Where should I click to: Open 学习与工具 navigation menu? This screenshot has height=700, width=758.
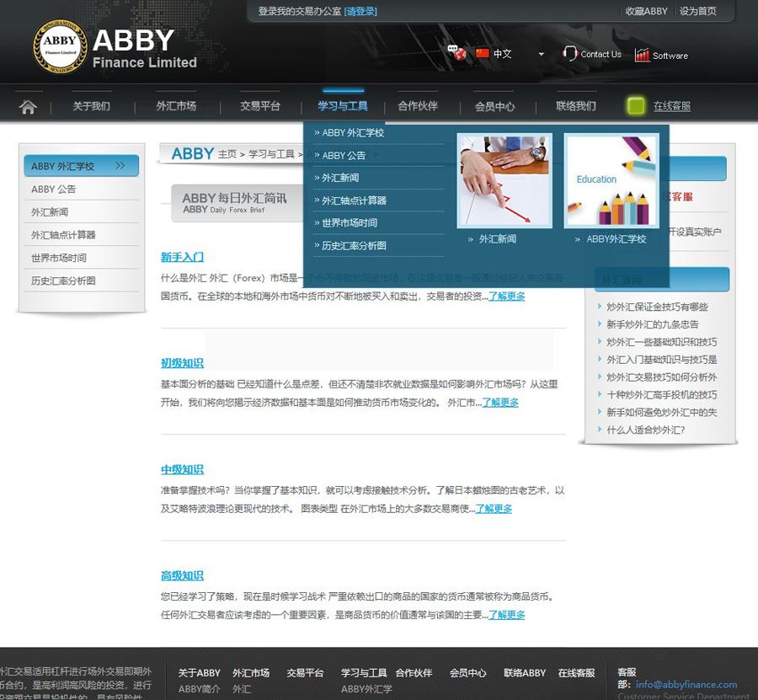(x=343, y=106)
